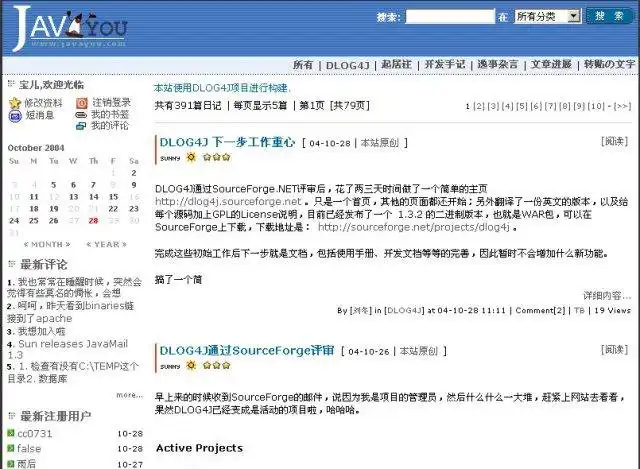Click green user icon beside 雨后

coord(11,463)
